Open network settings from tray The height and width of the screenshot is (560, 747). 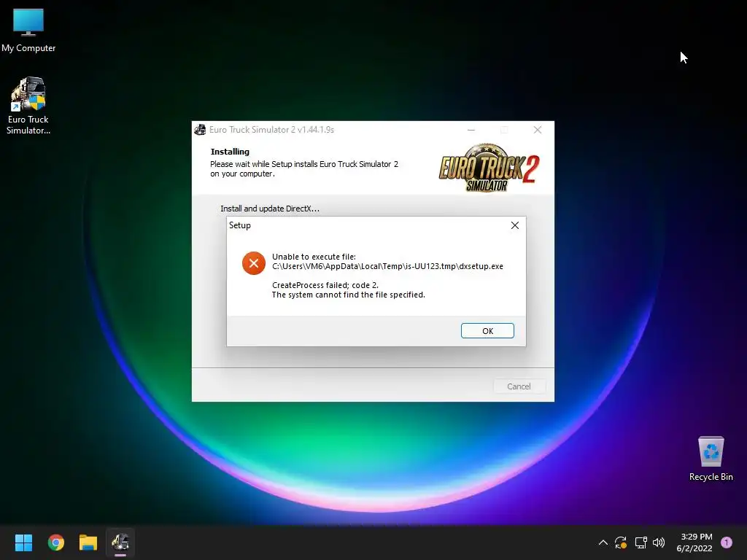pyautogui.click(x=640, y=542)
